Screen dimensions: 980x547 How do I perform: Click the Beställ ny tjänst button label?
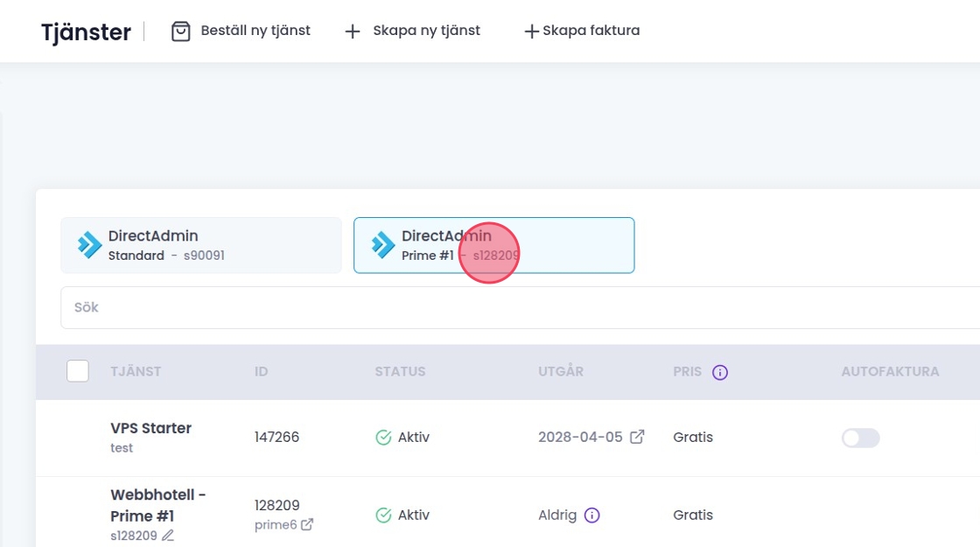point(255,31)
